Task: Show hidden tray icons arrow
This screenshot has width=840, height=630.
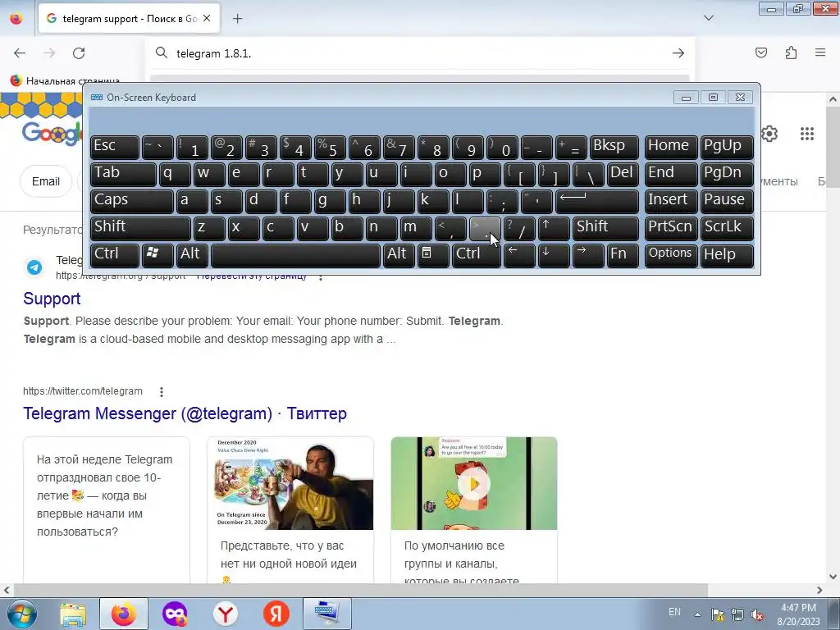Action: coord(697,614)
